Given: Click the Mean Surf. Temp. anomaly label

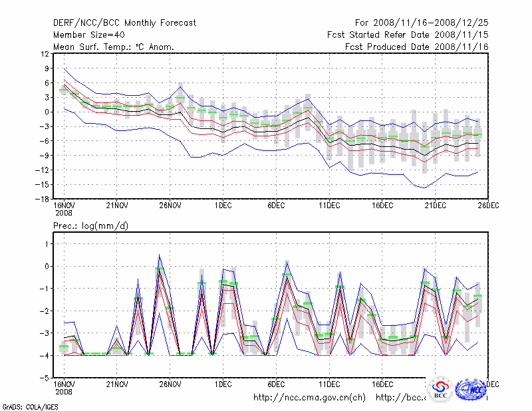Looking at the screenshot, I should [114, 47].
